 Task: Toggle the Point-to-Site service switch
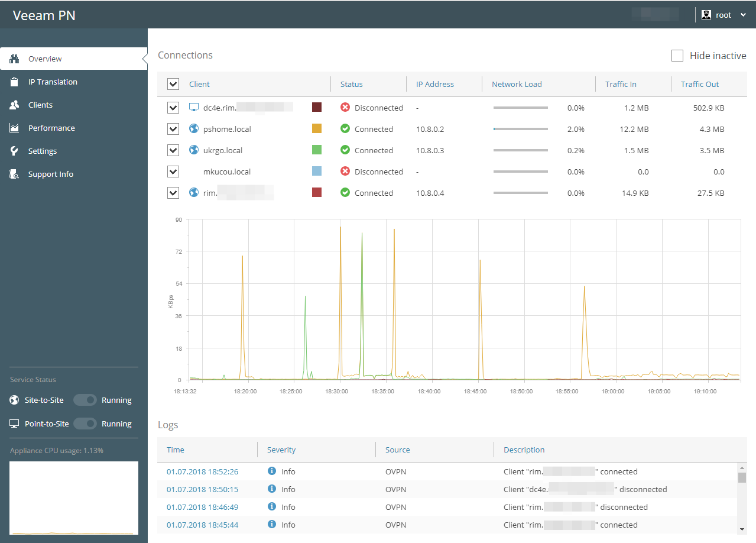click(86, 424)
